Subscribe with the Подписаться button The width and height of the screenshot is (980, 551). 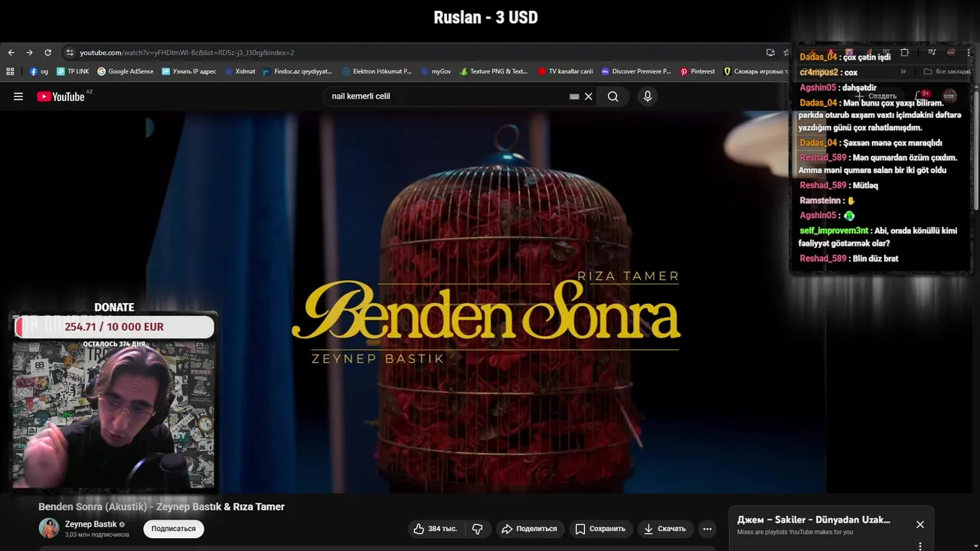pos(174,529)
